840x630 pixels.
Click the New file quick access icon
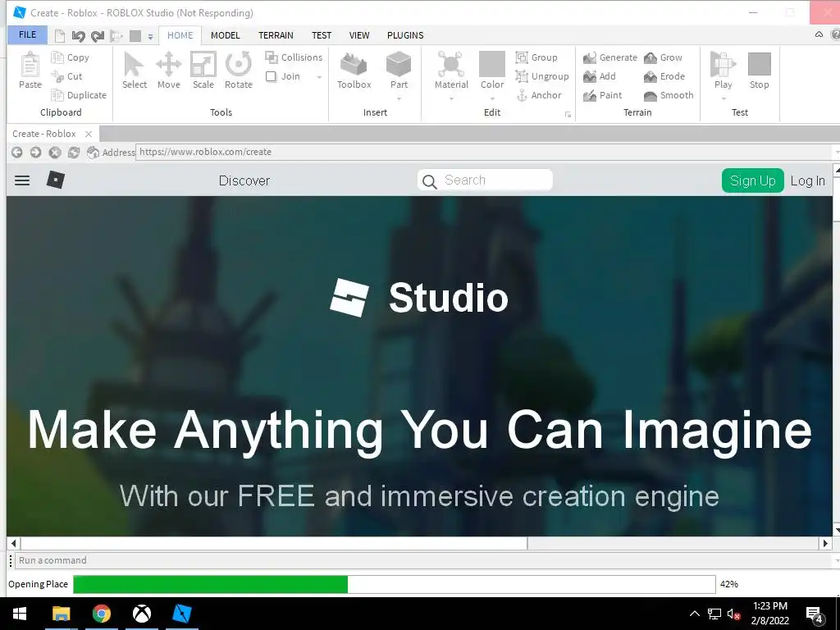pos(60,36)
